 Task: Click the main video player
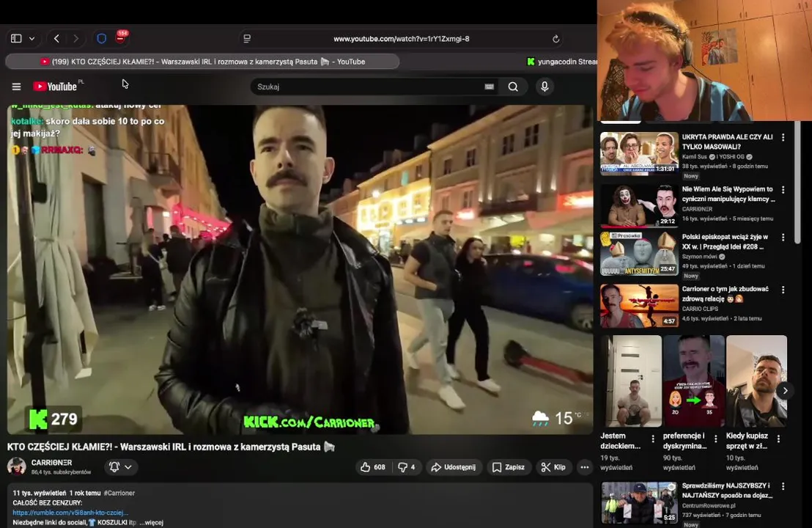[x=300, y=269]
